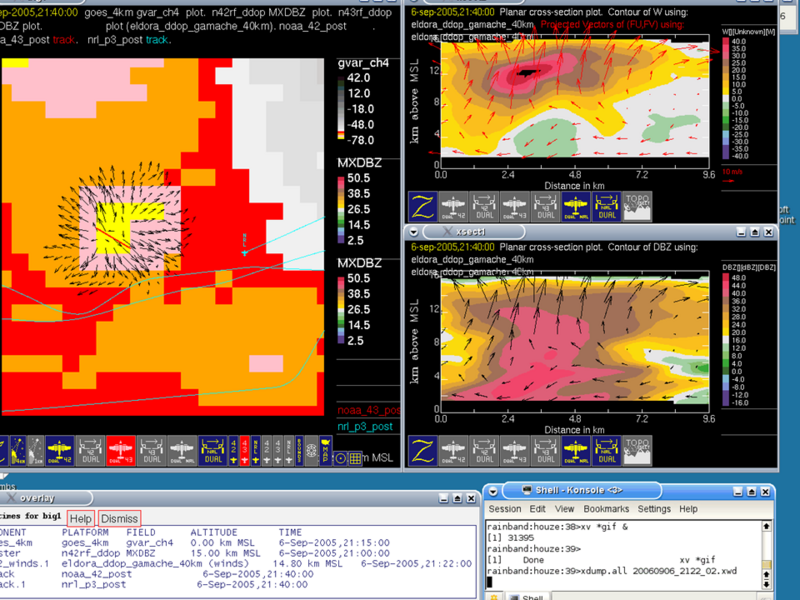Click the yellow DUAL 42 aircraft icon in main toolbar
The width and height of the screenshot is (800, 600).
pyautogui.click(x=60, y=450)
